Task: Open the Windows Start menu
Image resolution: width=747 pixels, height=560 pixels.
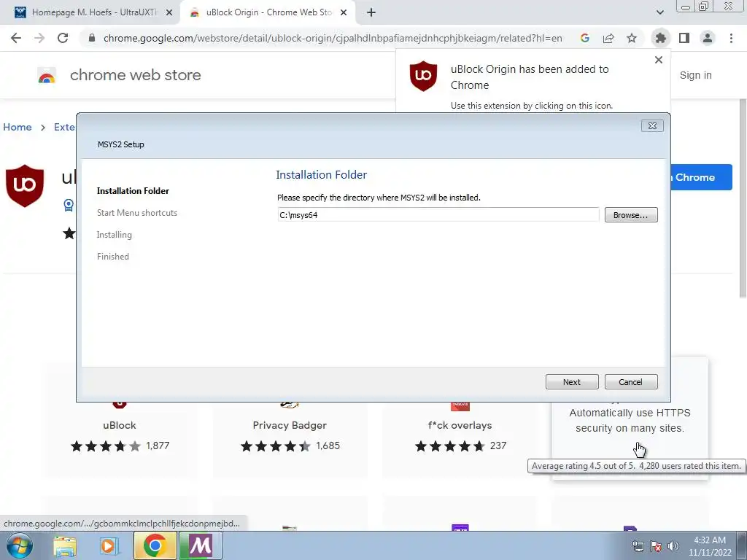Action: pos(19,545)
